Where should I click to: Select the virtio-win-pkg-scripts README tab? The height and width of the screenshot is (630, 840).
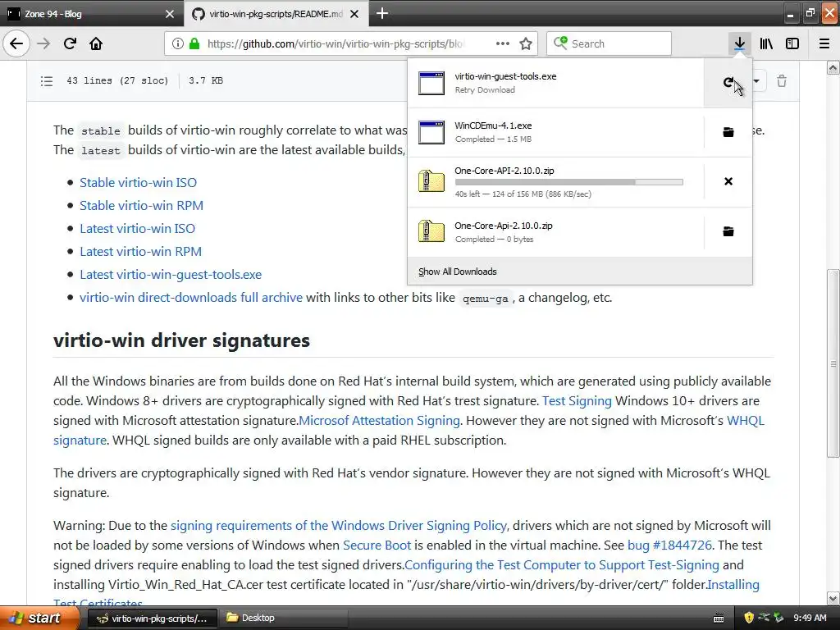pos(276,14)
